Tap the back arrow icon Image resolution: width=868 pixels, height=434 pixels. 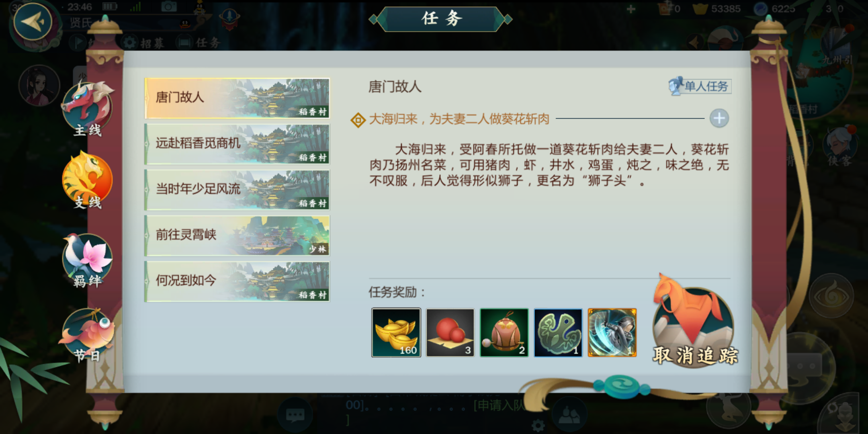(x=33, y=22)
